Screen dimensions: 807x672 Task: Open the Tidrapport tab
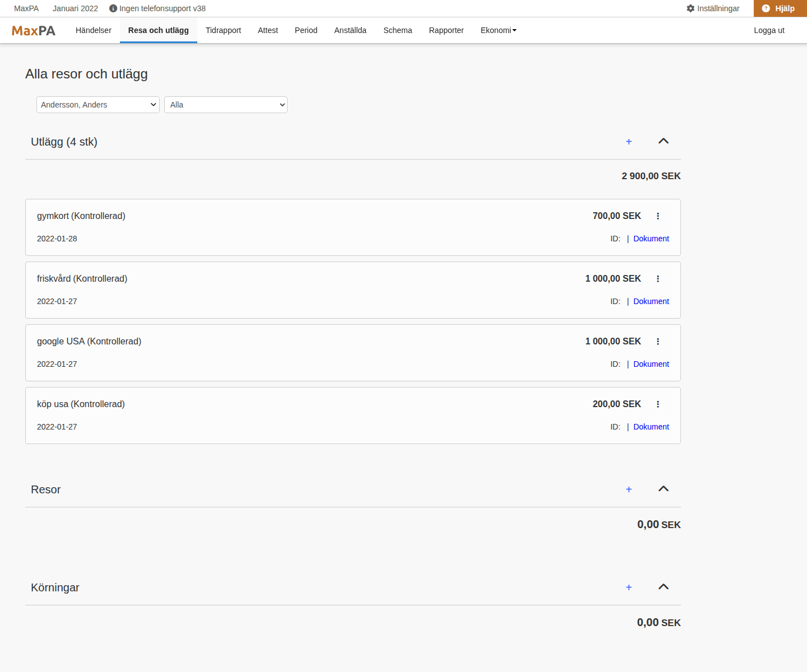[223, 30]
